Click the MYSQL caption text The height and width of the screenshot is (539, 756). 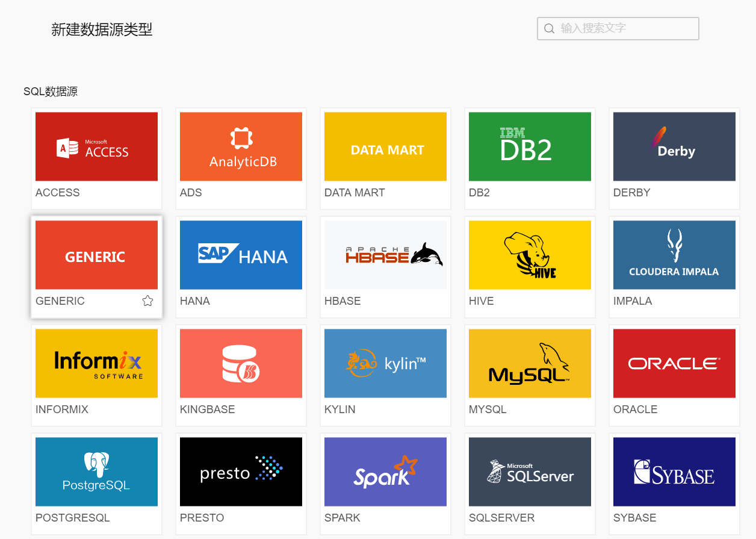(x=488, y=410)
